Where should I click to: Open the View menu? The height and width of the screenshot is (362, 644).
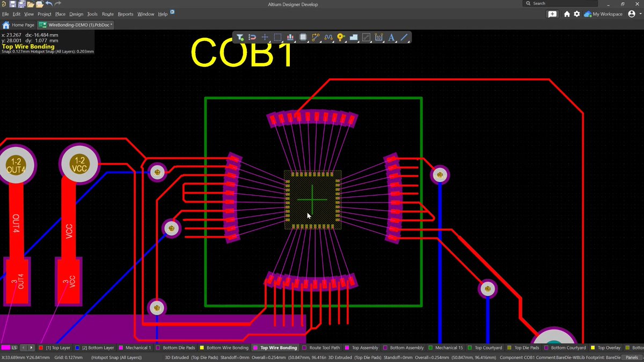coord(29,14)
